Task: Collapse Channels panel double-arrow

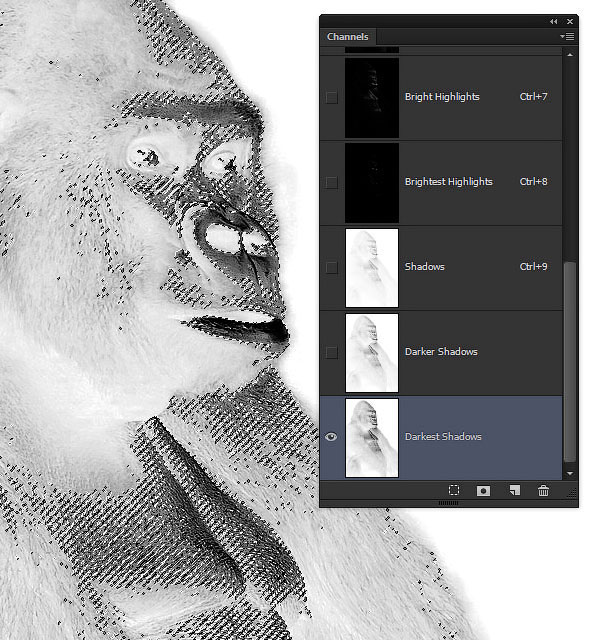Action: click(553, 21)
